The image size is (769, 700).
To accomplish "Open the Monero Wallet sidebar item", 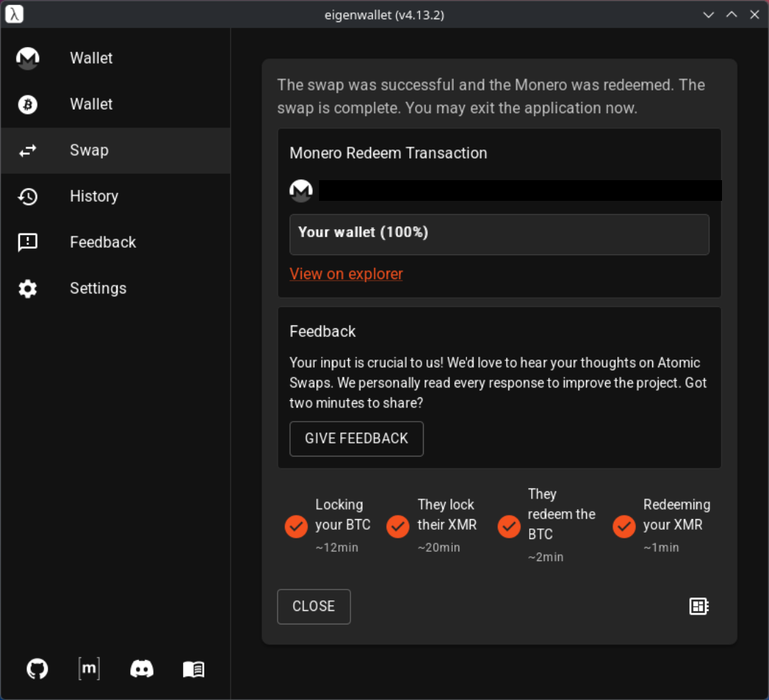I will point(115,58).
